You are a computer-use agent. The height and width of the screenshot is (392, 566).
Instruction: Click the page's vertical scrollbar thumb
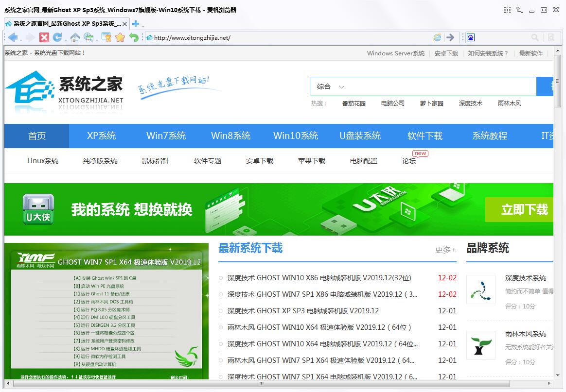click(558, 78)
